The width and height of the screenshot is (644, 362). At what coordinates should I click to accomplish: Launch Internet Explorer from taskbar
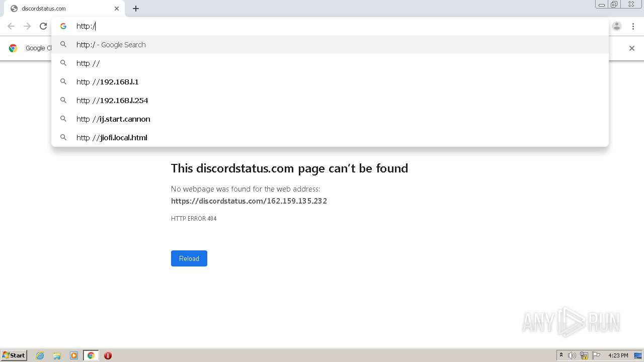(40, 355)
